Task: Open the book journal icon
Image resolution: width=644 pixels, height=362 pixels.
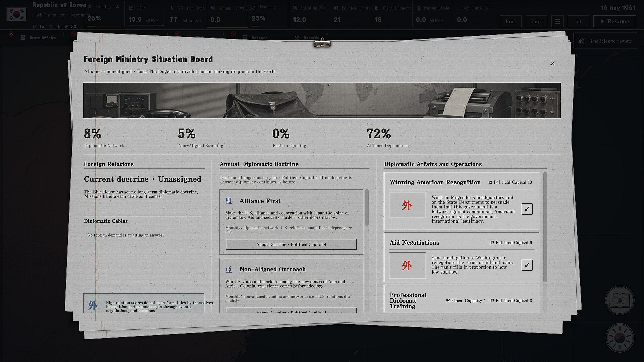Action: (x=620, y=301)
